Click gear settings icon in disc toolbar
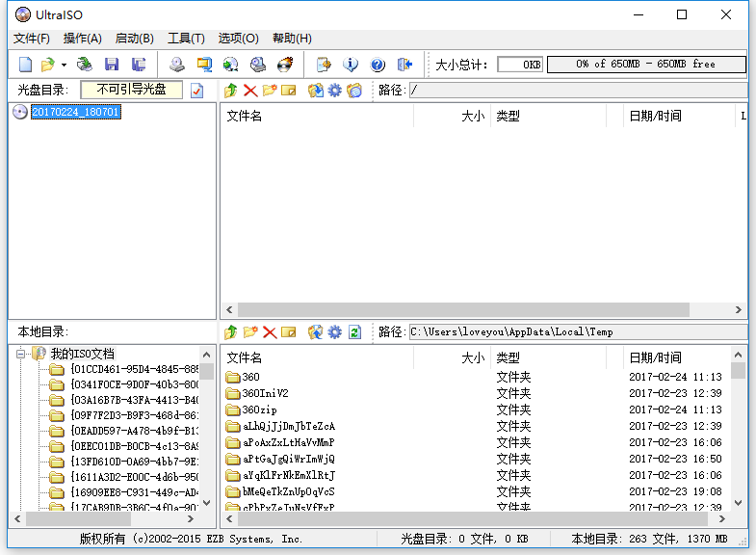756x555 pixels. pos(334,91)
